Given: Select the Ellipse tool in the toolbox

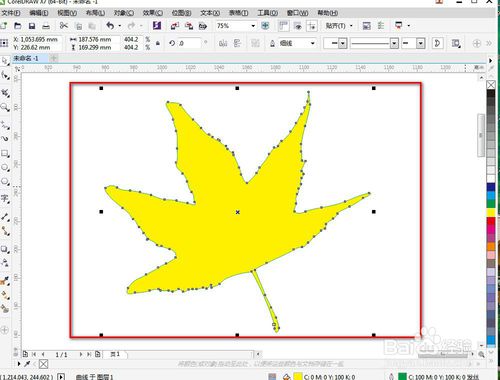Looking at the screenshot, I should [5, 167].
